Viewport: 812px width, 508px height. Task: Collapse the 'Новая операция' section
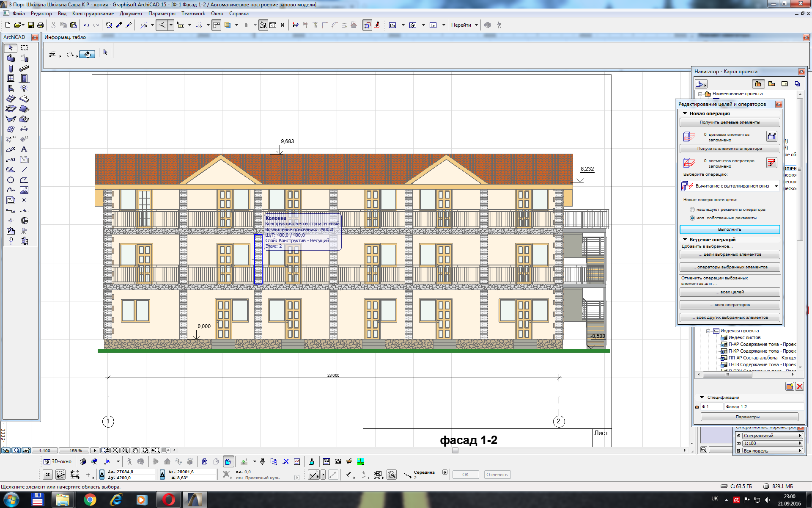(685, 113)
